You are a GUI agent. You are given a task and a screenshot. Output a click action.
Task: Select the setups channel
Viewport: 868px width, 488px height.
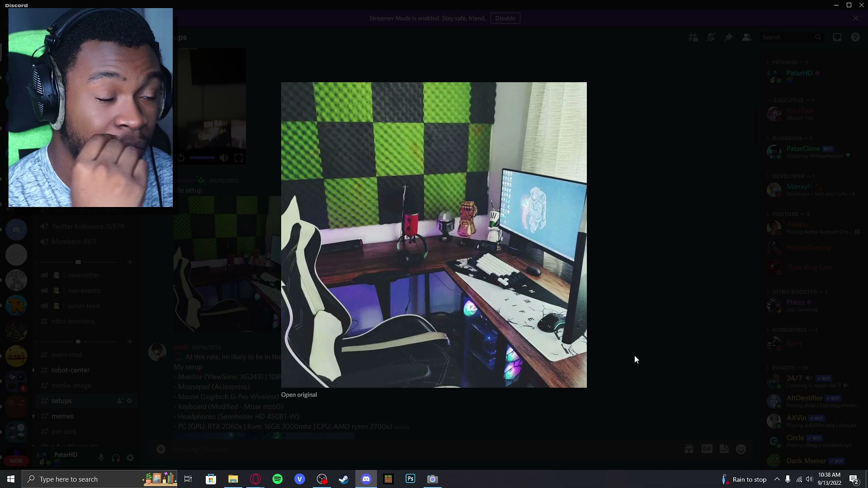(x=86, y=401)
